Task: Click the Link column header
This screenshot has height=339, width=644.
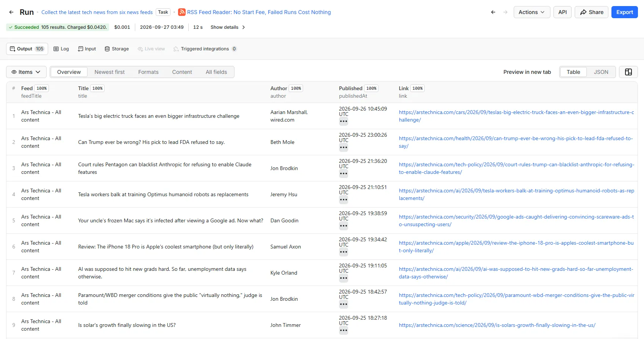Action: [404, 88]
